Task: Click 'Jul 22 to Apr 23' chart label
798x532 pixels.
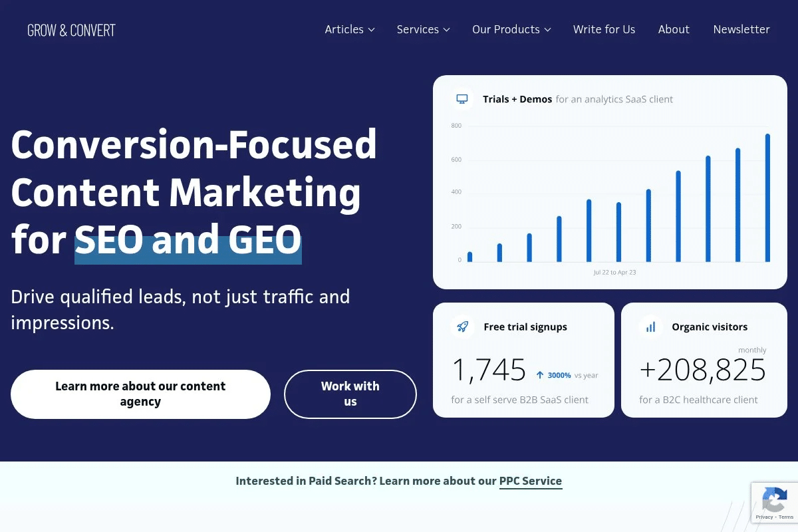Action: click(615, 272)
